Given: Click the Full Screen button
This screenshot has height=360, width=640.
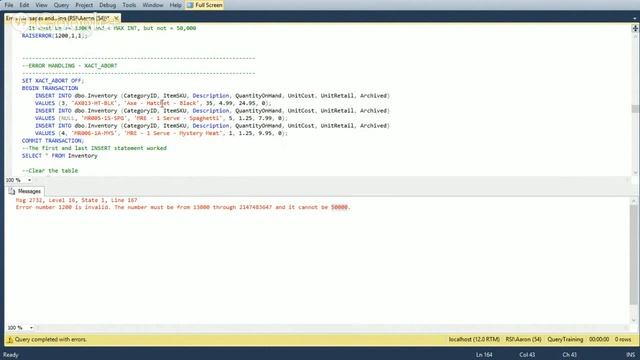Looking at the screenshot, I should click(x=204, y=5).
